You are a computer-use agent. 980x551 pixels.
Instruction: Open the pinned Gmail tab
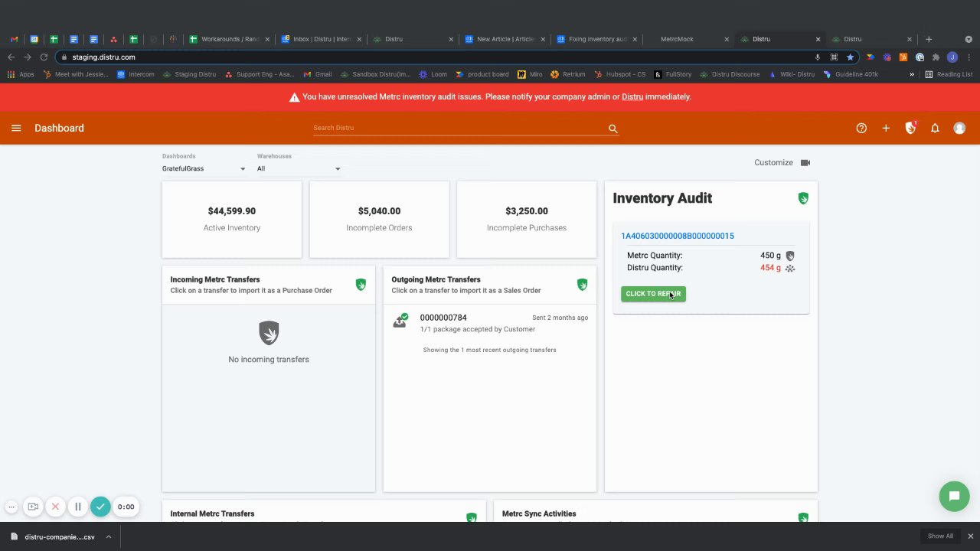tap(14, 39)
